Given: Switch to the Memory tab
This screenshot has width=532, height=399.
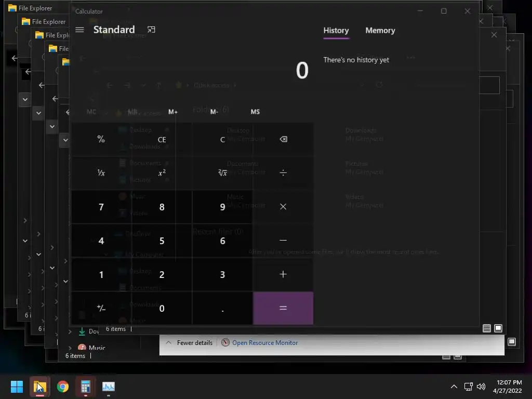Looking at the screenshot, I should (x=380, y=31).
